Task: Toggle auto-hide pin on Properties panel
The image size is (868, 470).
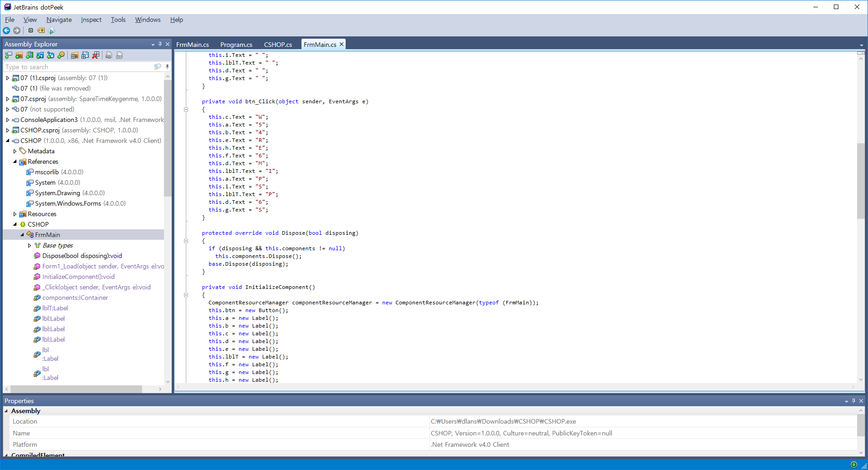Action: (x=853, y=401)
